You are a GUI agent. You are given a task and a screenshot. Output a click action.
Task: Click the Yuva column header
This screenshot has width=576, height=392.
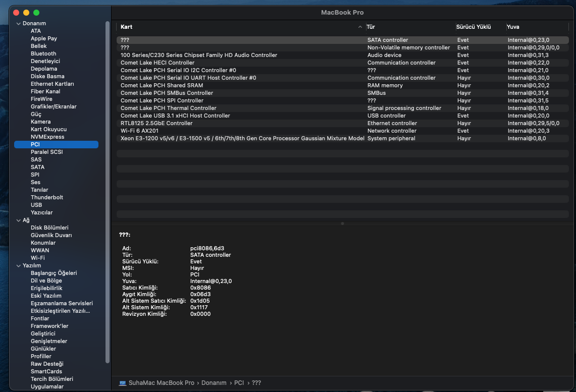tap(513, 27)
